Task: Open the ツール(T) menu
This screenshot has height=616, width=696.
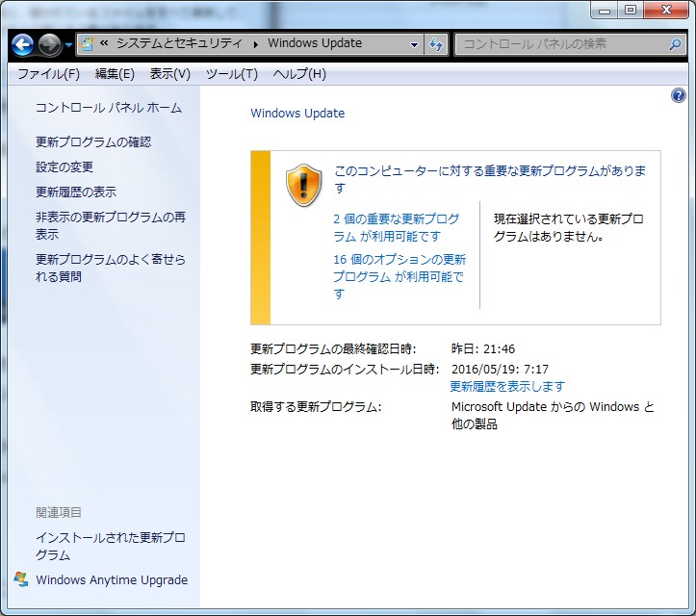Action: pyautogui.click(x=231, y=74)
